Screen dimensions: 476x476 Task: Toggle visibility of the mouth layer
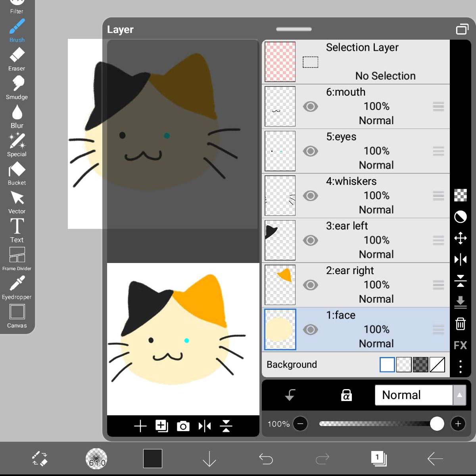(311, 106)
